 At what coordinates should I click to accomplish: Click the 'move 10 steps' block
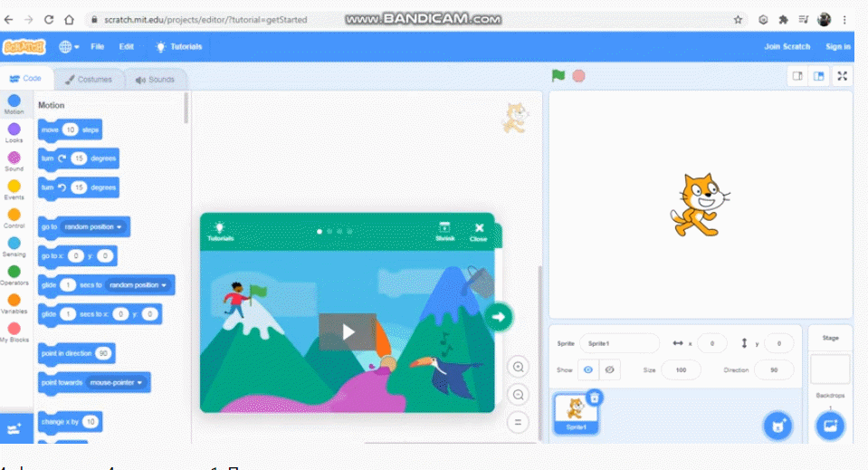pyautogui.click(x=70, y=130)
